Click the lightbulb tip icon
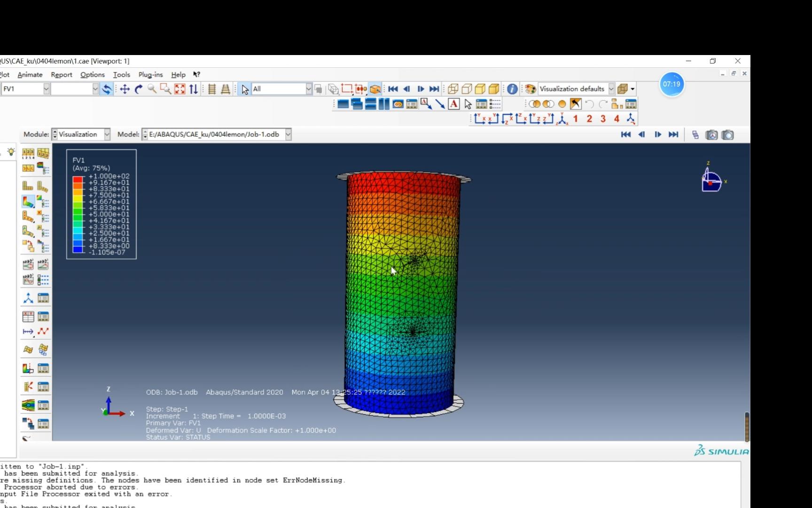 click(11, 152)
